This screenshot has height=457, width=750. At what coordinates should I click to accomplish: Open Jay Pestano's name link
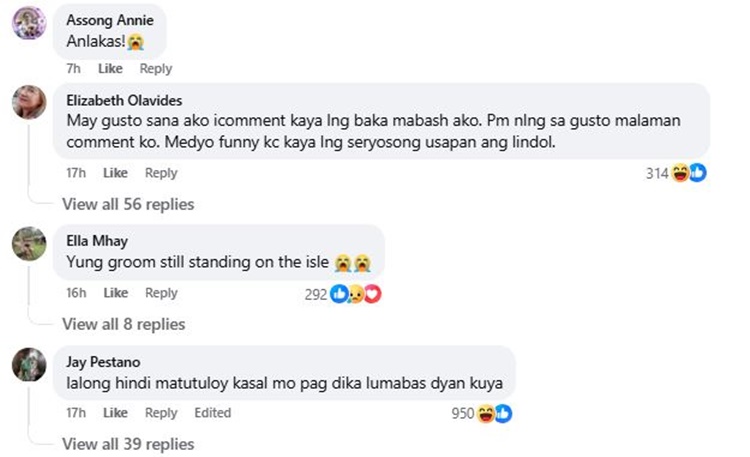[x=102, y=362]
